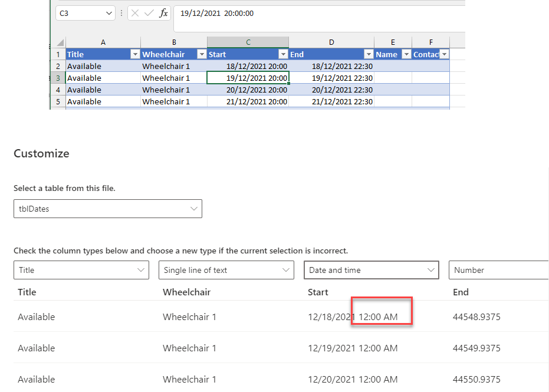The height and width of the screenshot is (392, 549).
Task: Click the Start header cell C1
Action: click(x=248, y=54)
